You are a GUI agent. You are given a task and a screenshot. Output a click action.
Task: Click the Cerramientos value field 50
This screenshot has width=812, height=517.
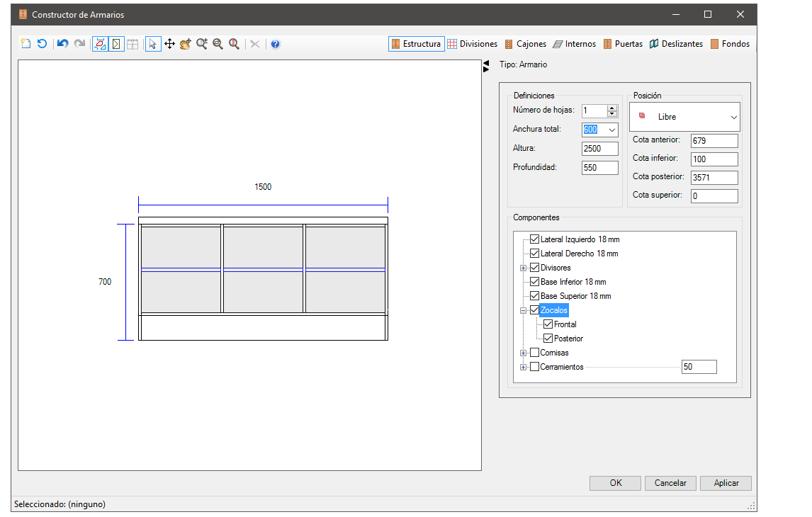(x=699, y=367)
